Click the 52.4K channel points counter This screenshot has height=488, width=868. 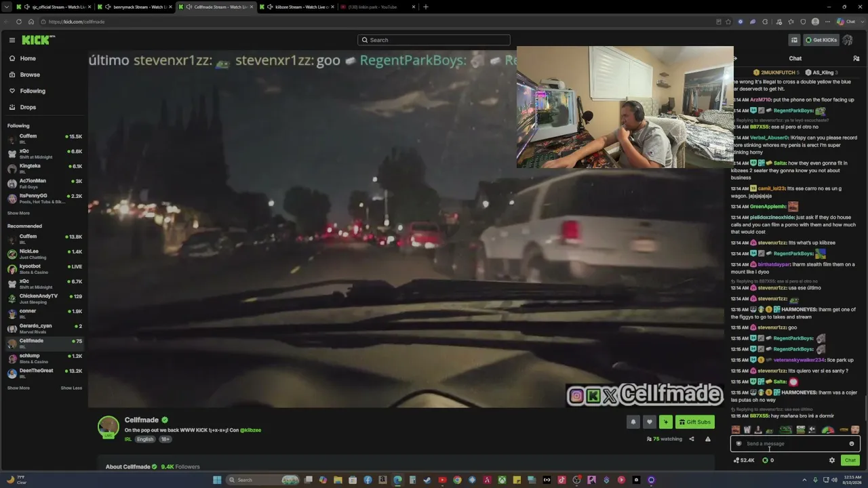744,460
